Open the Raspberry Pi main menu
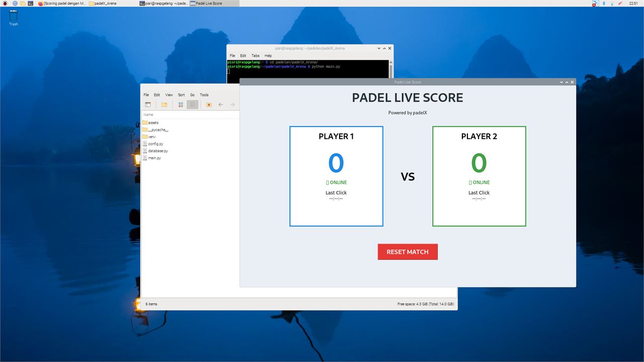Viewport: 644px width, 362px height. point(5,3)
